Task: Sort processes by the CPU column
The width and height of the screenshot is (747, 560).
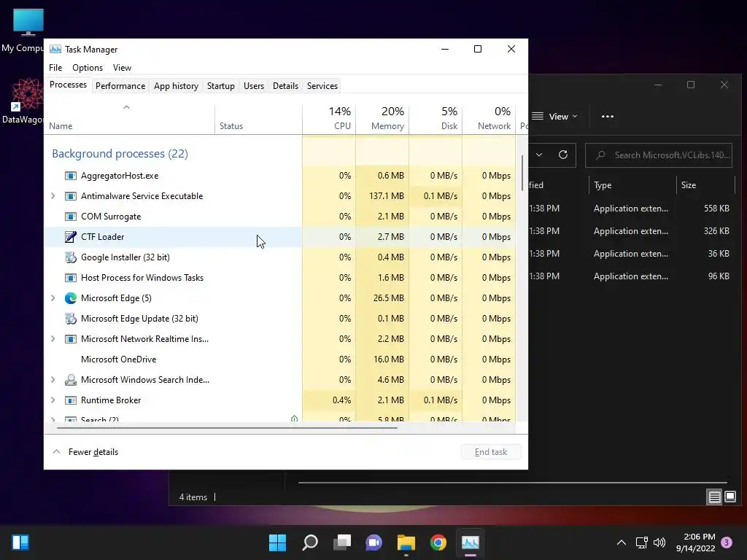Action: 329,118
